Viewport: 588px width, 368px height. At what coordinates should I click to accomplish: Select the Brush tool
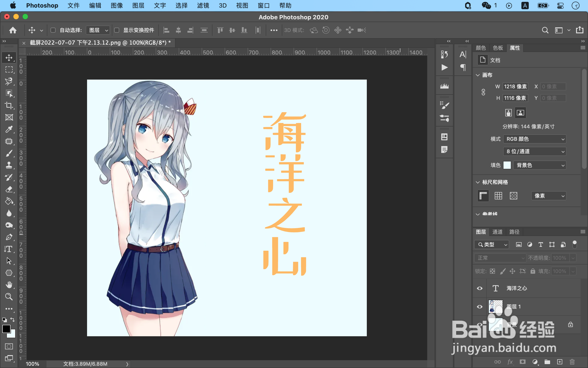coord(9,153)
